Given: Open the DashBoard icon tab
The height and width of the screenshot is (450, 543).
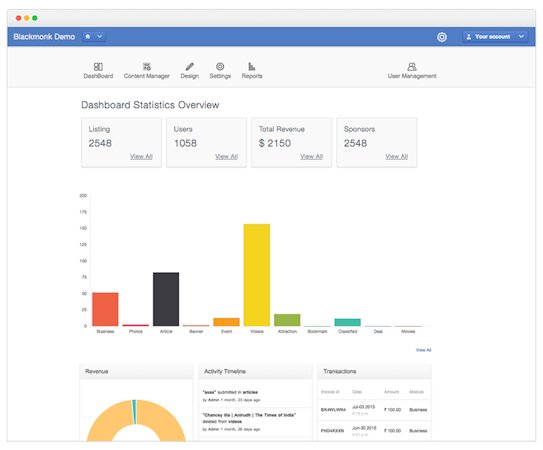Looking at the screenshot, I should click(x=98, y=67).
